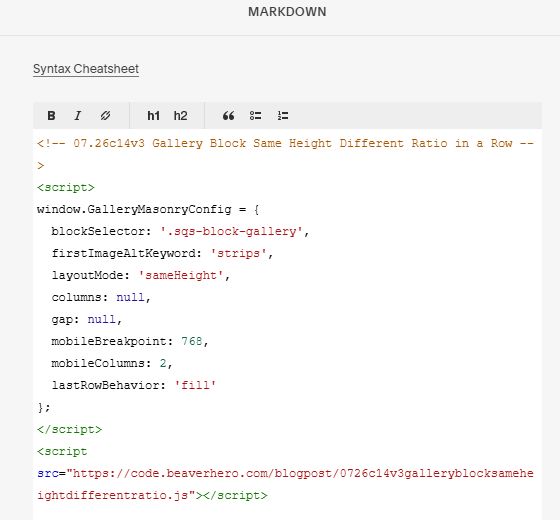560x520 pixels.
Task: Apply bold formatting with B icon
Action: coord(51,116)
